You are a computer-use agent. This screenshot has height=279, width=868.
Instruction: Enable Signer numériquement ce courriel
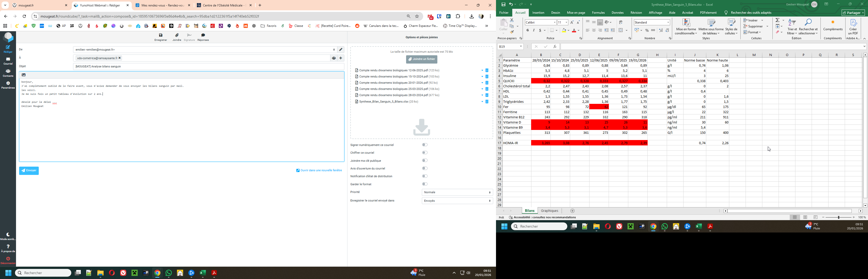pos(425,145)
